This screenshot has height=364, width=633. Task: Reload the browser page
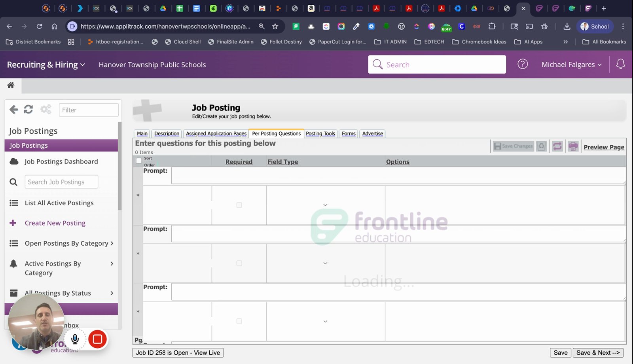click(39, 27)
